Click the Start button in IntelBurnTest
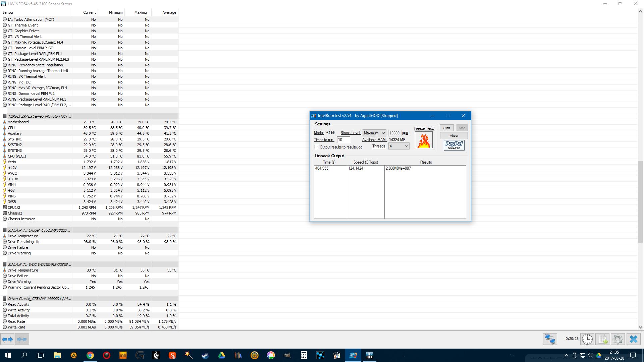 click(447, 128)
